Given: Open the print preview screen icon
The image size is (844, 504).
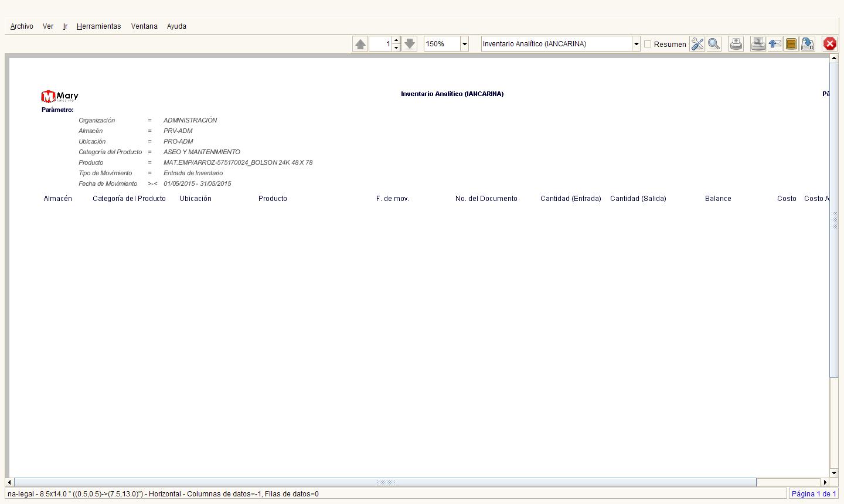Looking at the screenshot, I should coord(758,44).
